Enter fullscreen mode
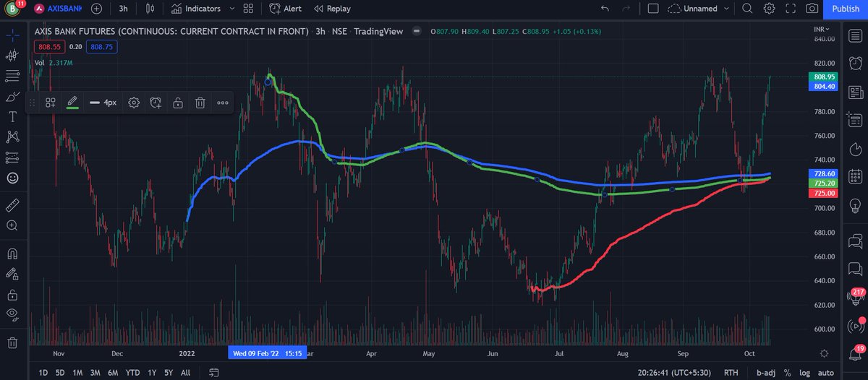This screenshot has height=380, width=868. tap(791, 9)
